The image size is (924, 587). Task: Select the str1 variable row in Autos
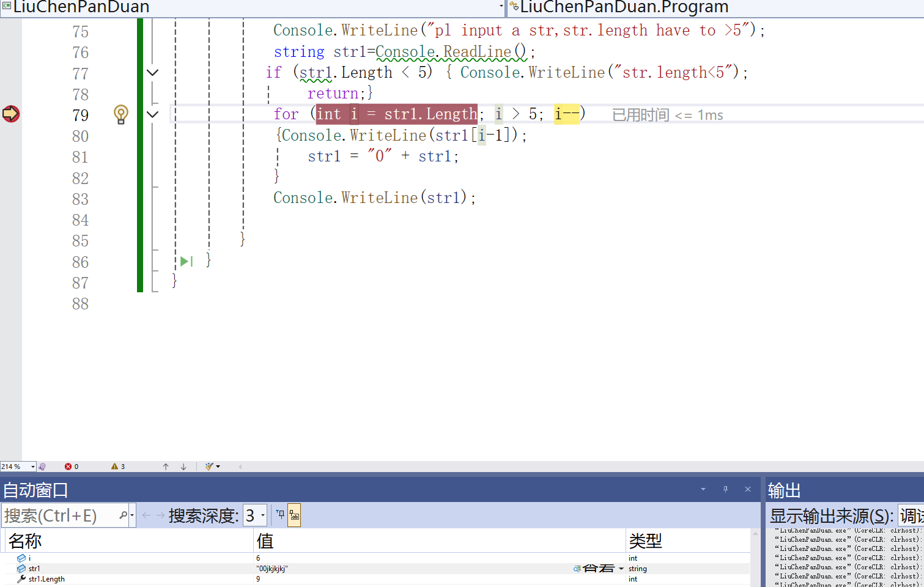[377, 569]
